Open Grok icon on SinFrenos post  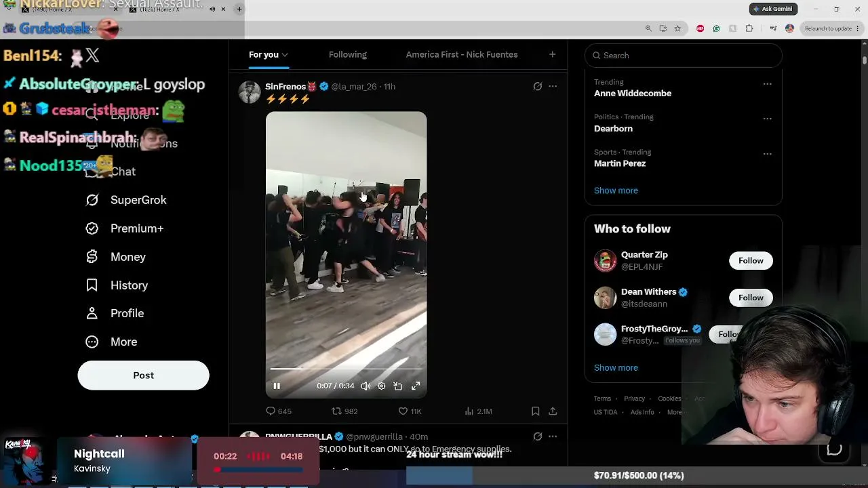click(538, 86)
